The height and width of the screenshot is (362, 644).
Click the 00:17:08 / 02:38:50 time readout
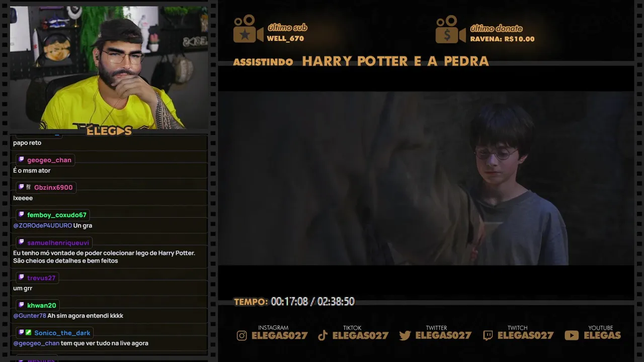(312, 302)
